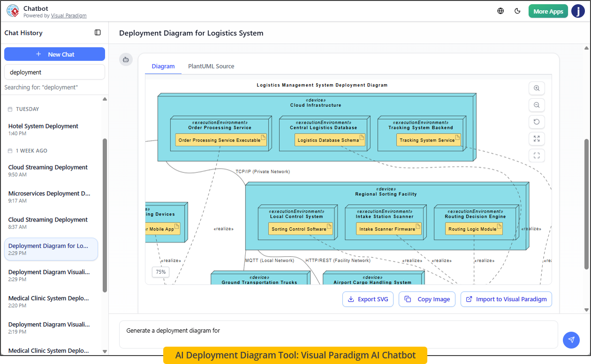Select the Diagram tab
This screenshot has width=591, height=364.
163,66
